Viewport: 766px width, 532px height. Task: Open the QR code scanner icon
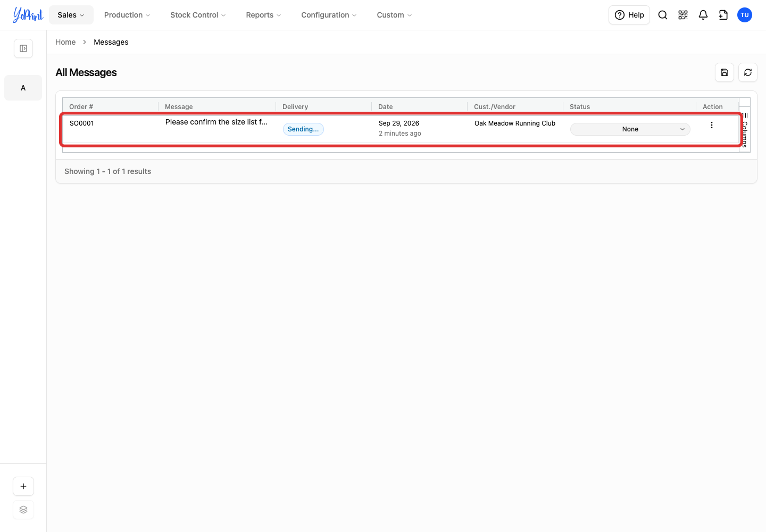click(x=683, y=15)
